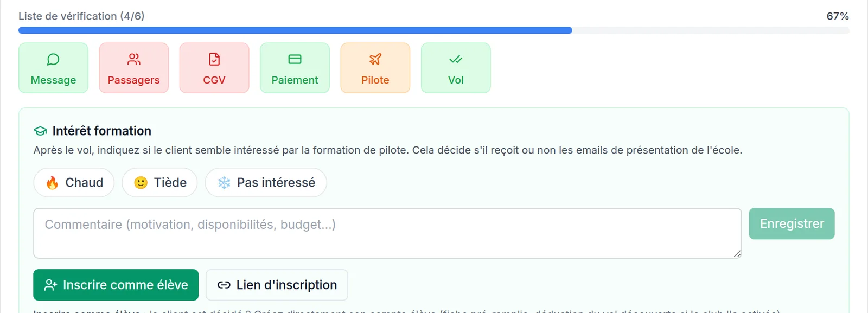Click Inscrire comme élève button
The width and height of the screenshot is (868, 313).
(x=116, y=285)
